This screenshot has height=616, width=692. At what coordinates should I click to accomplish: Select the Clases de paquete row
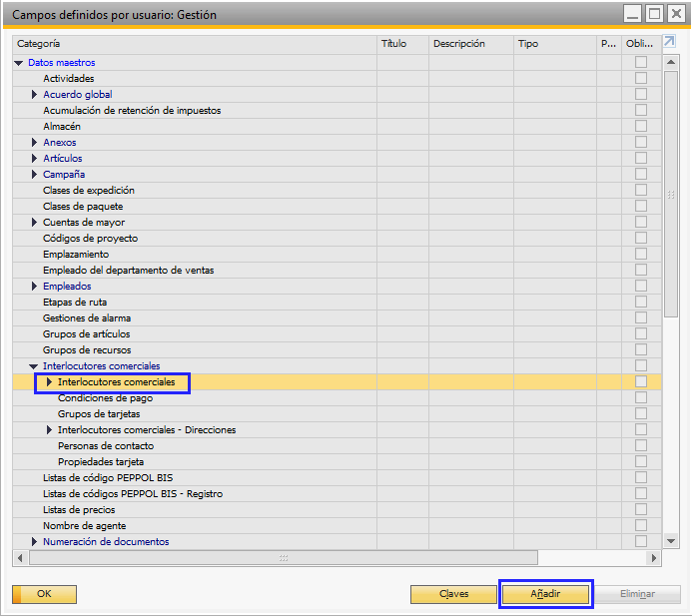337,206
